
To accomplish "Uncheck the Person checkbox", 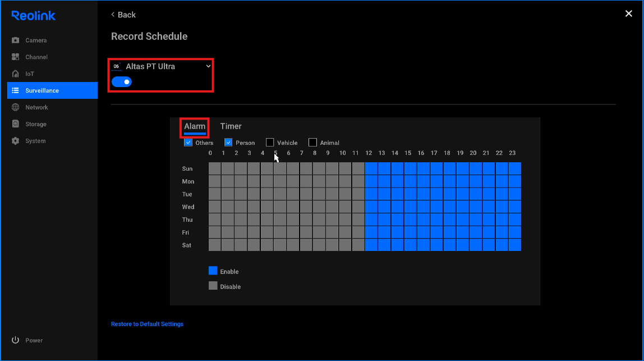I will coord(228,143).
